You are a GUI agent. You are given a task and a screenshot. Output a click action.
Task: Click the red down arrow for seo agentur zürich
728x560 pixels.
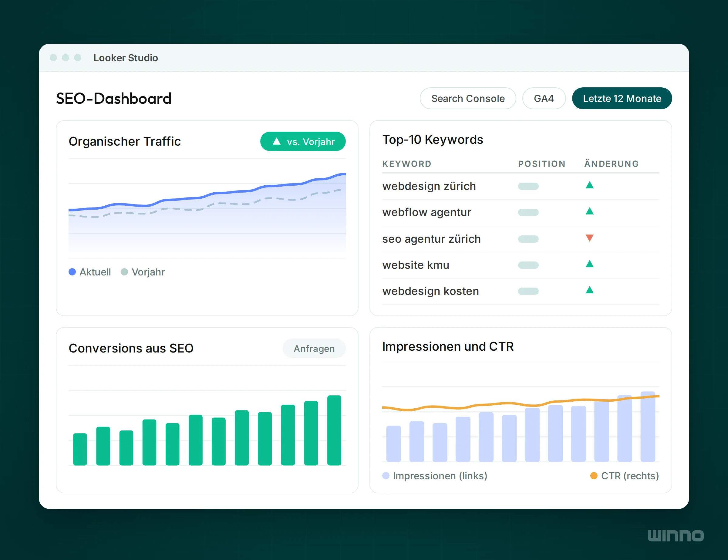(x=589, y=238)
